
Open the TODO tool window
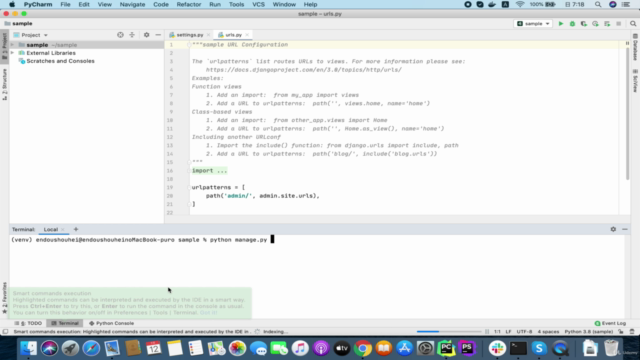[x=29, y=323]
